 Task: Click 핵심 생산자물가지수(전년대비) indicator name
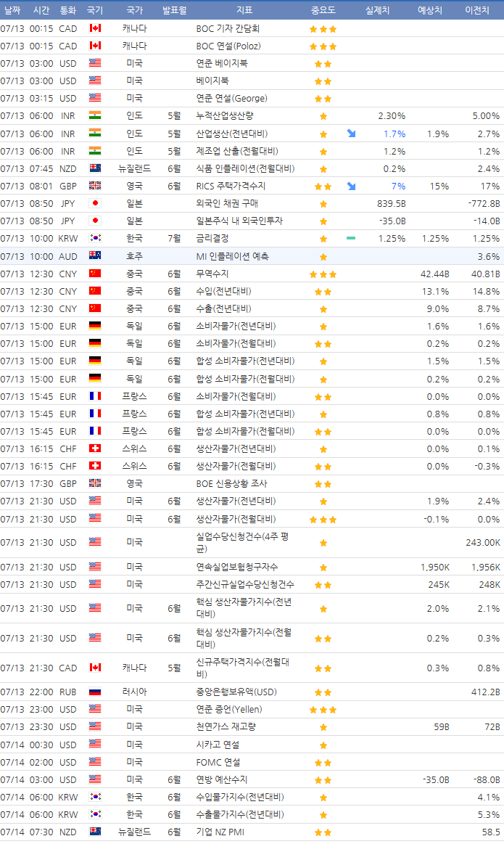coord(244,607)
